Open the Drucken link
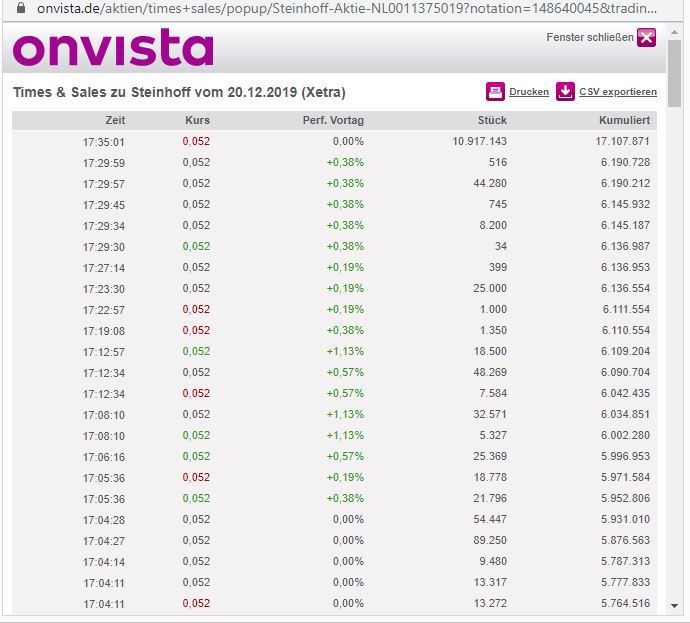 pos(529,92)
